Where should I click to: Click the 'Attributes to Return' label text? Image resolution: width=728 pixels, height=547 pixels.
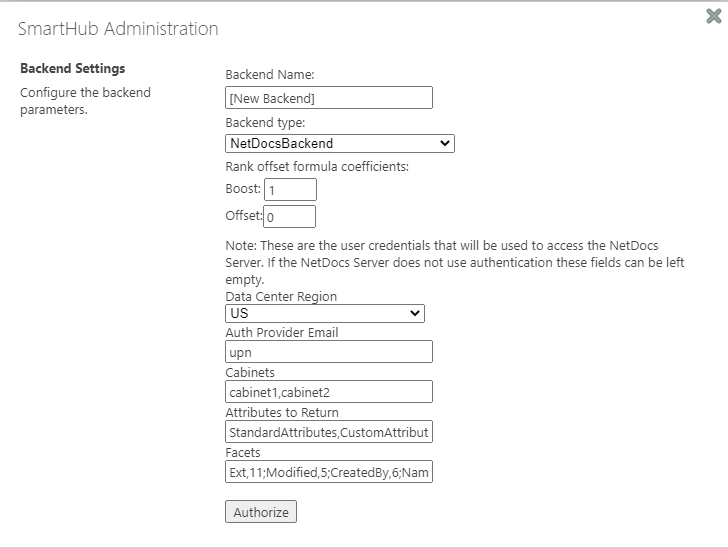pos(282,412)
